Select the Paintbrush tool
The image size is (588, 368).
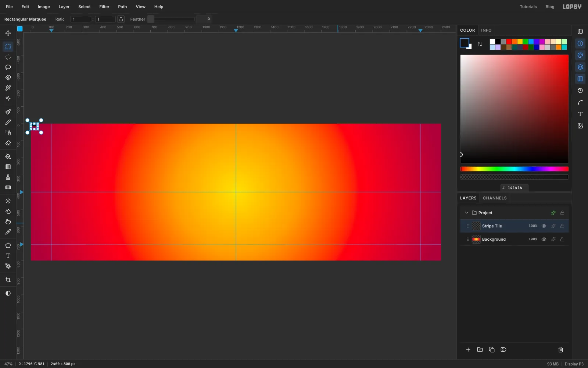point(8,112)
